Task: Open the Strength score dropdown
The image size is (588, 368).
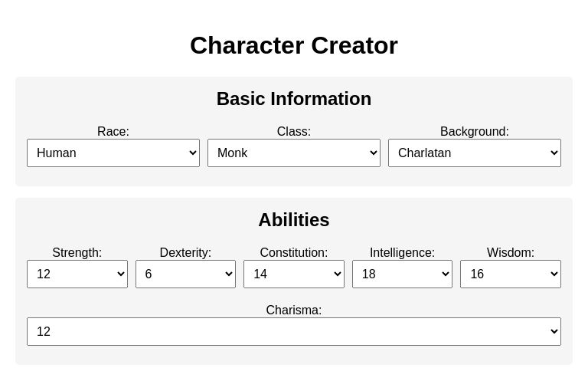Action: 77,274
